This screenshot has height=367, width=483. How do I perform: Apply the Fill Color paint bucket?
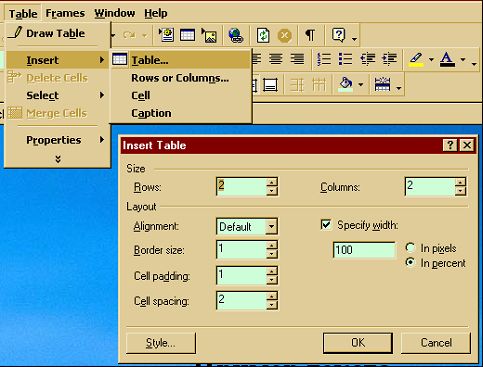[x=346, y=84]
